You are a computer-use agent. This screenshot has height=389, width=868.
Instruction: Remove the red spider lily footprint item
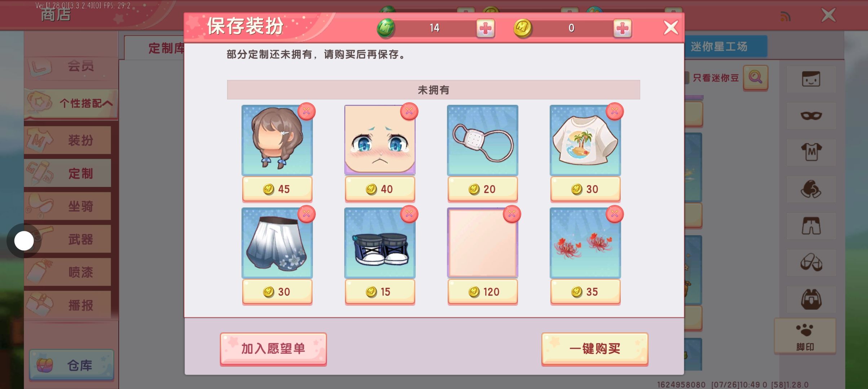pos(615,214)
